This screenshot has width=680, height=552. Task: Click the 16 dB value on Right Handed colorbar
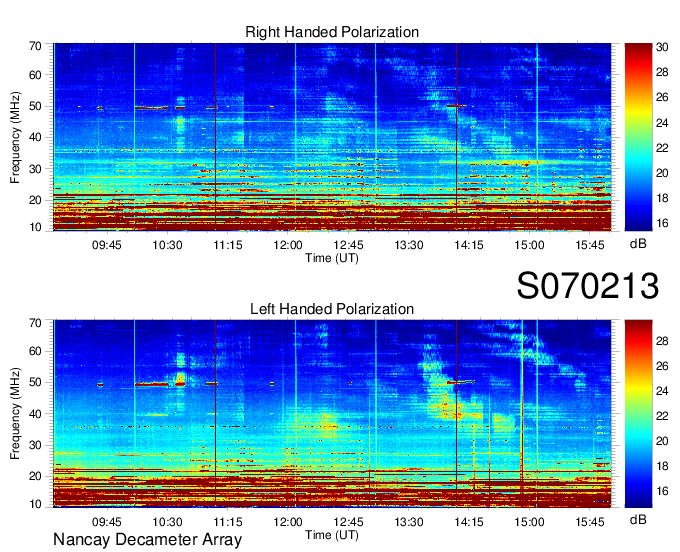coord(662,223)
